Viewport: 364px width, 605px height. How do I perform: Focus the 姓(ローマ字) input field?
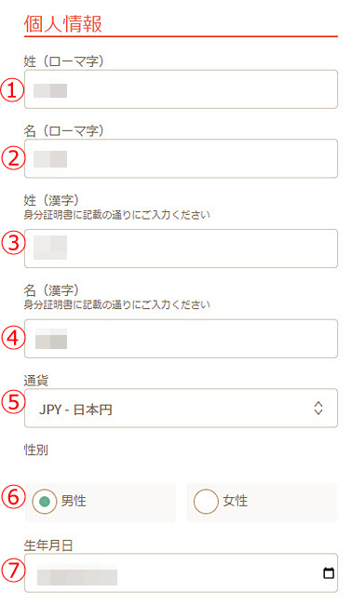point(181,89)
